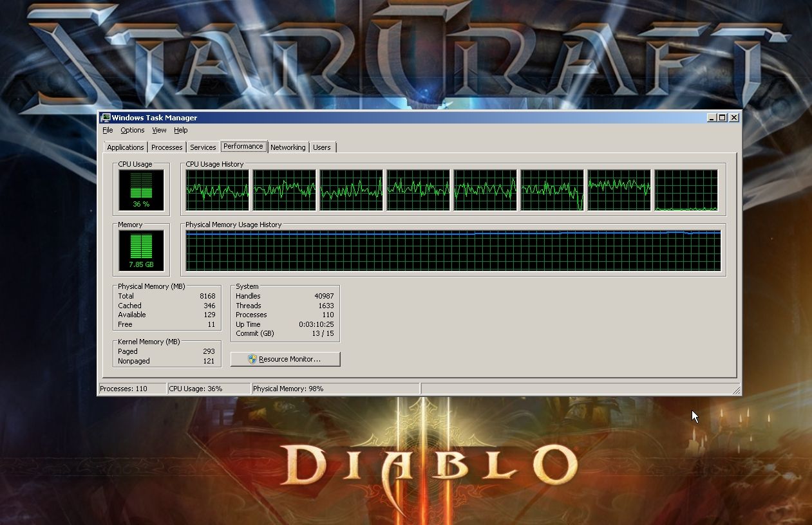This screenshot has height=525, width=812.
Task: Click the "Available" label under Physical Memory
Action: click(x=132, y=315)
